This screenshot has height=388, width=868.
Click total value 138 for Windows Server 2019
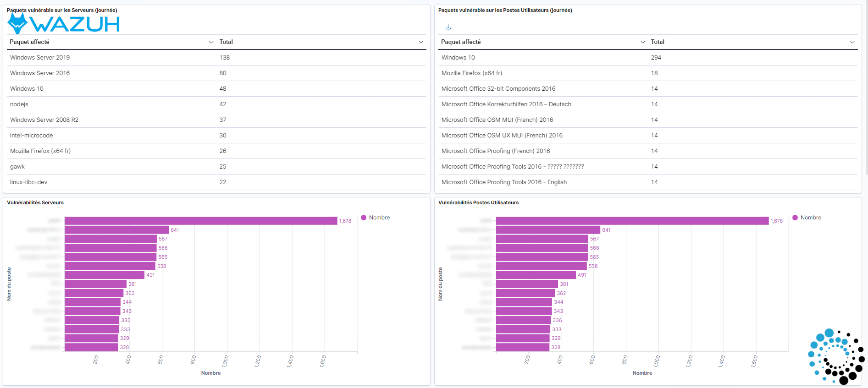(224, 58)
